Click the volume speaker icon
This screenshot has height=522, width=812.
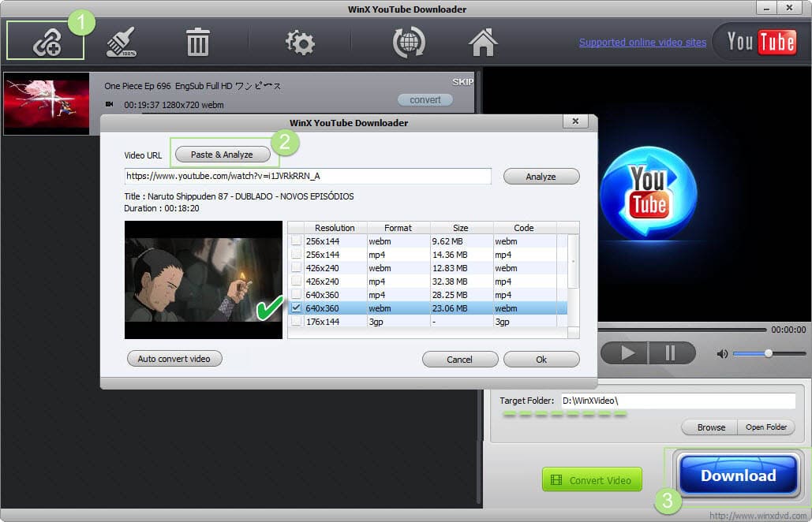tap(722, 354)
